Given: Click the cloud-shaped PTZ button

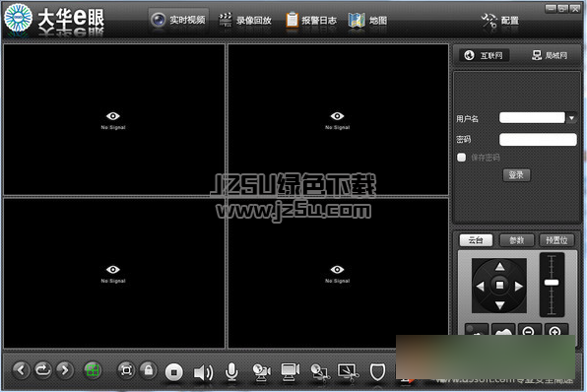Looking at the screenshot, I should point(502,330).
